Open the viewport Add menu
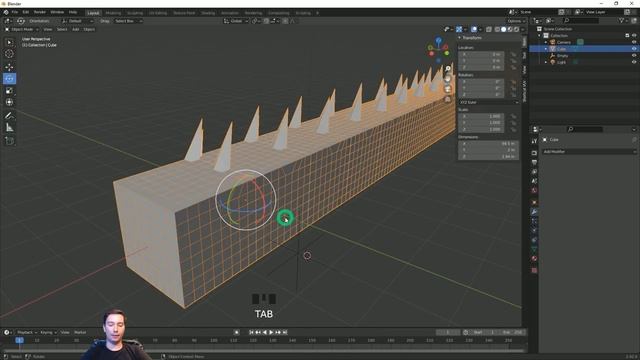Image resolution: width=640 pixels, height=360 pixels. (x=76, y=29)
